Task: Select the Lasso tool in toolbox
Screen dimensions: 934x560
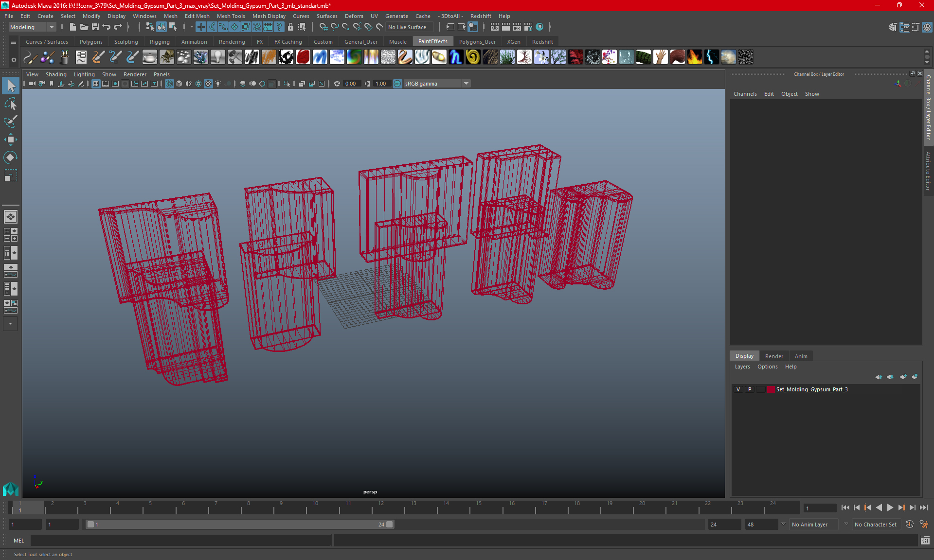Action: point(10,104)
